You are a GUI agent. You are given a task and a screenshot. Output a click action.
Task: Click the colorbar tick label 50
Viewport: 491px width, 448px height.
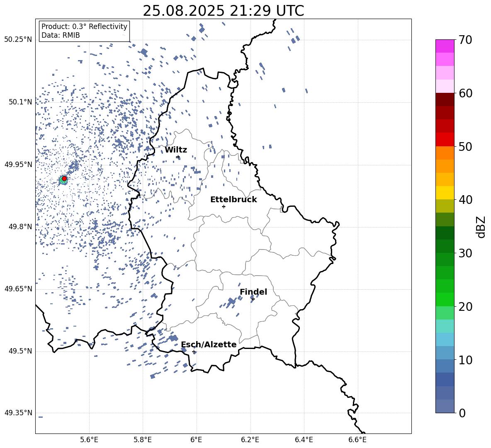(465, 146)
